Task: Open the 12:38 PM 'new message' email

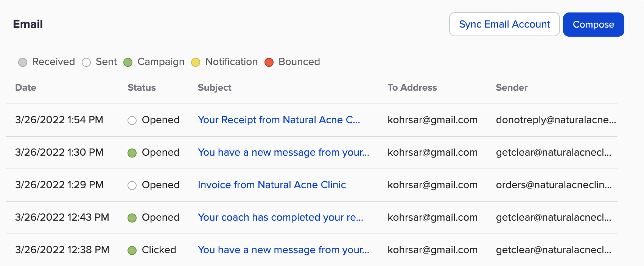Action: 283,250
